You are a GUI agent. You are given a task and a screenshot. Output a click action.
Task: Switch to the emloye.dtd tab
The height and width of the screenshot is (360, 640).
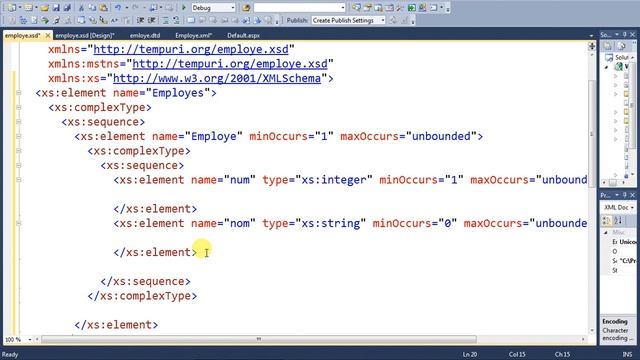[x=145, y=36]
